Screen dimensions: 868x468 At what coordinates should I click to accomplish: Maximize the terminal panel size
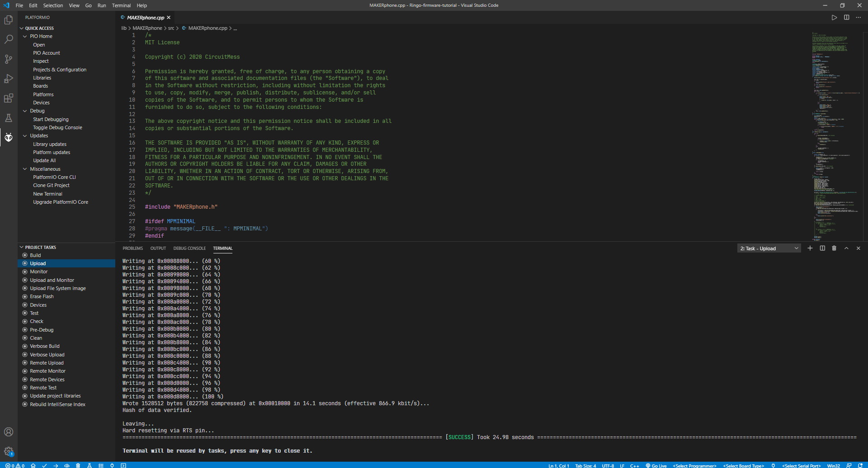tap(846, 248)
